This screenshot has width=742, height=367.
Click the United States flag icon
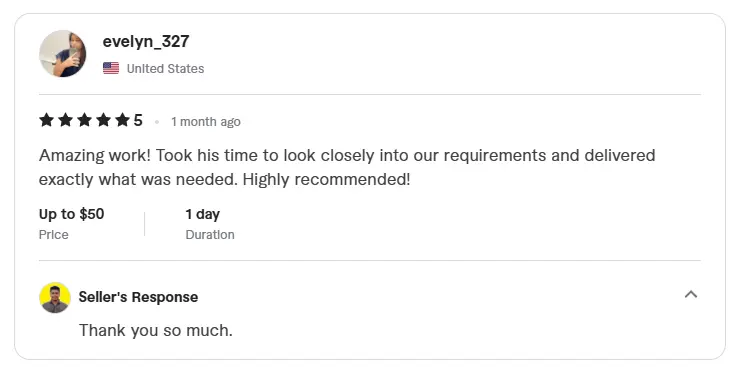tap(111, 69)
